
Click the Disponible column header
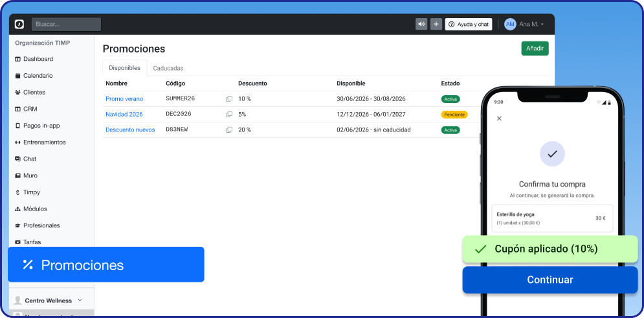pyautogui.click(x=351, y=84)
